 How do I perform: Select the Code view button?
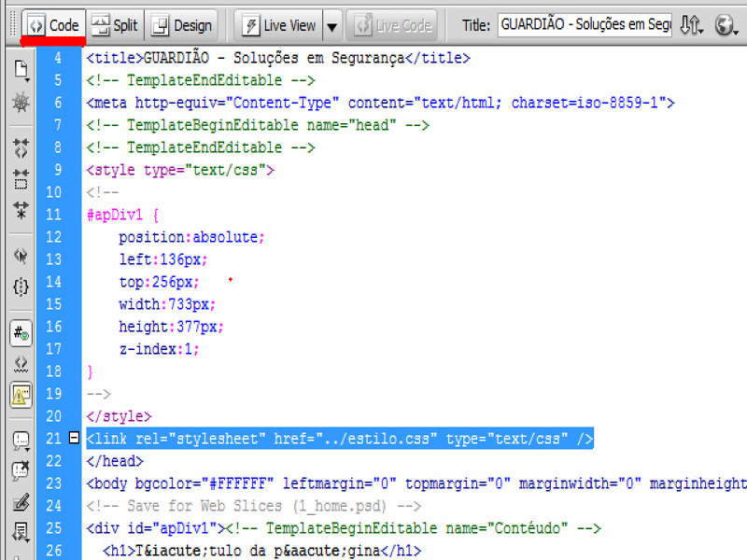[x=53, y=26]
